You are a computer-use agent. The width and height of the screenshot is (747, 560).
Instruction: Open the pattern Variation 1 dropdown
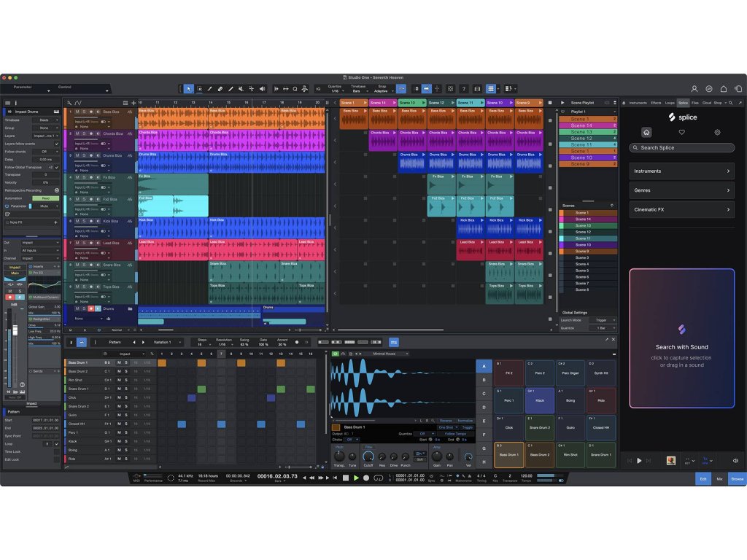167,343
